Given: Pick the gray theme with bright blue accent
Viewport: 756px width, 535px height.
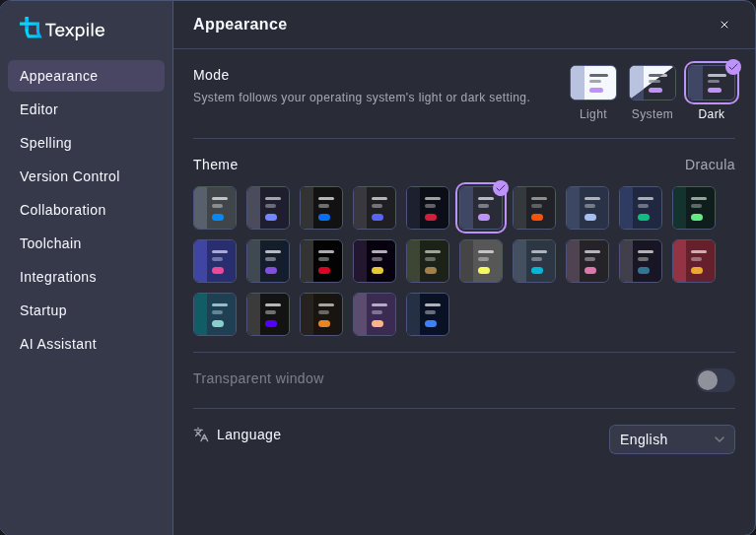Looking at the screenshot, I should pyautogui.click(x=215, y=208).
